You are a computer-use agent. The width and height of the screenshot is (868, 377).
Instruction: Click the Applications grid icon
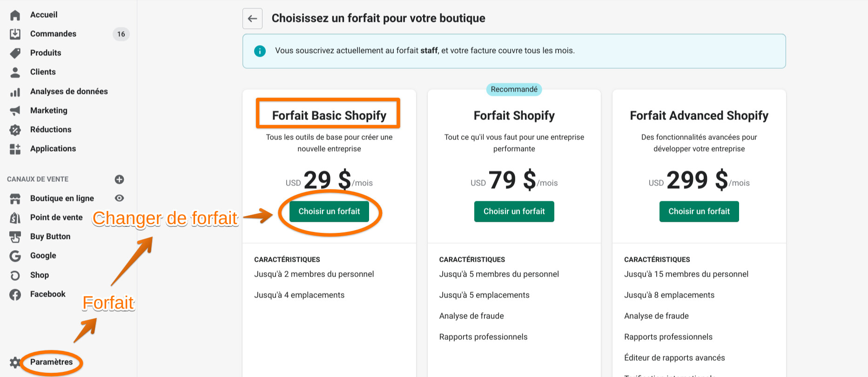[x=15, y=149]
